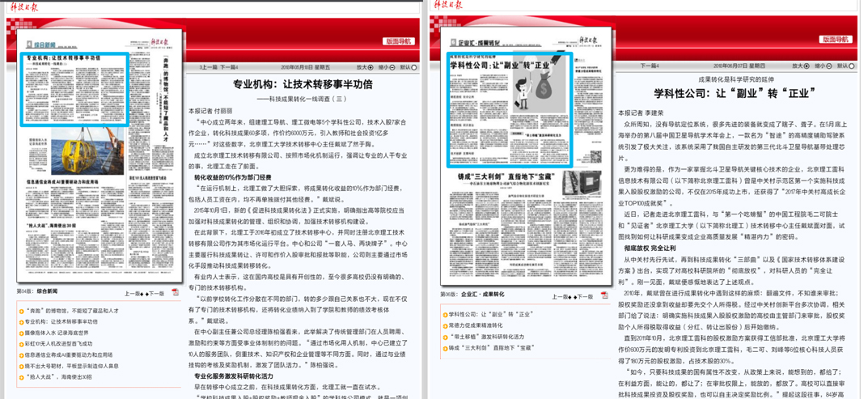Open the link “抢人大战”，海南使出30招
This screenshot has height=399, width=868.
(x=58, y=376)
